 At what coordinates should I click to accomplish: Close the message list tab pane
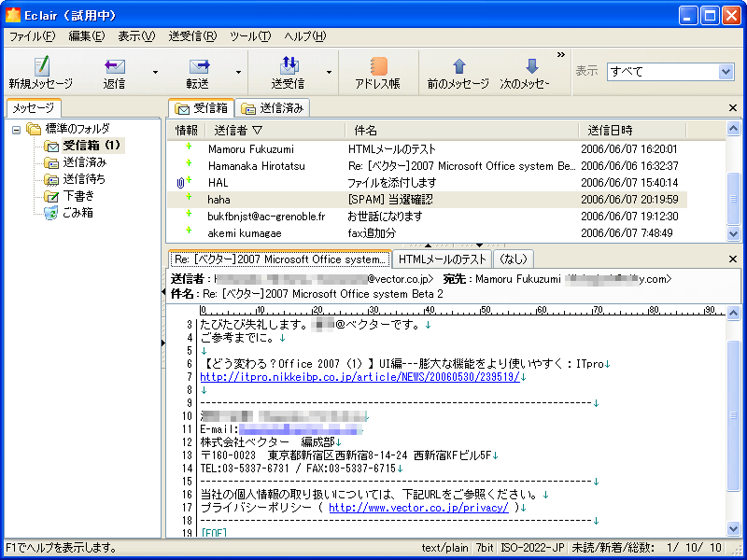coord(733,108)
